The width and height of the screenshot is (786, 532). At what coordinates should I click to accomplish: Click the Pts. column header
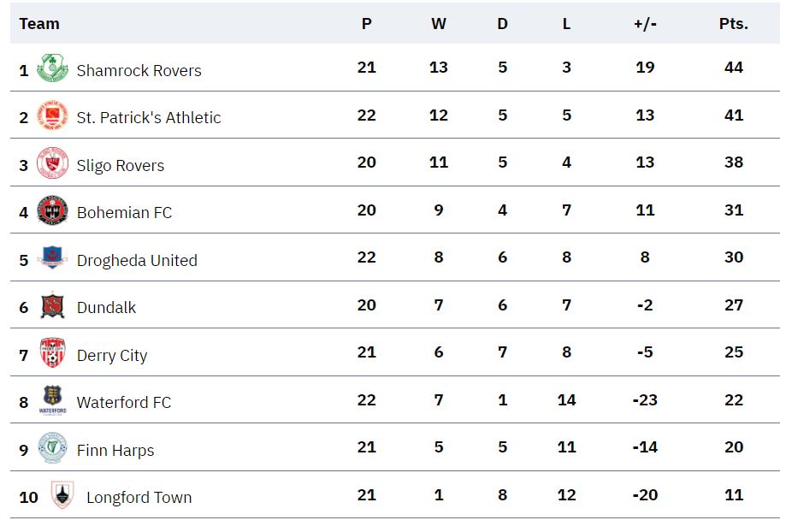[733, 24]
